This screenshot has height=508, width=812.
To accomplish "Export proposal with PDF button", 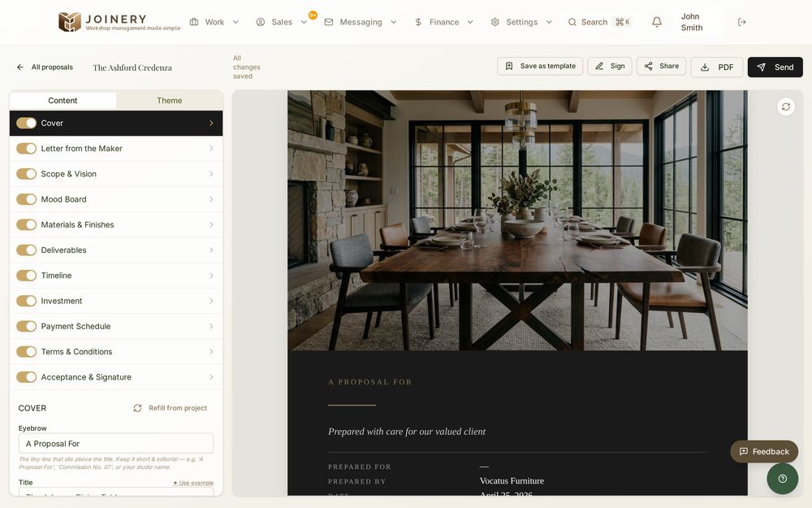I will 717,67.
